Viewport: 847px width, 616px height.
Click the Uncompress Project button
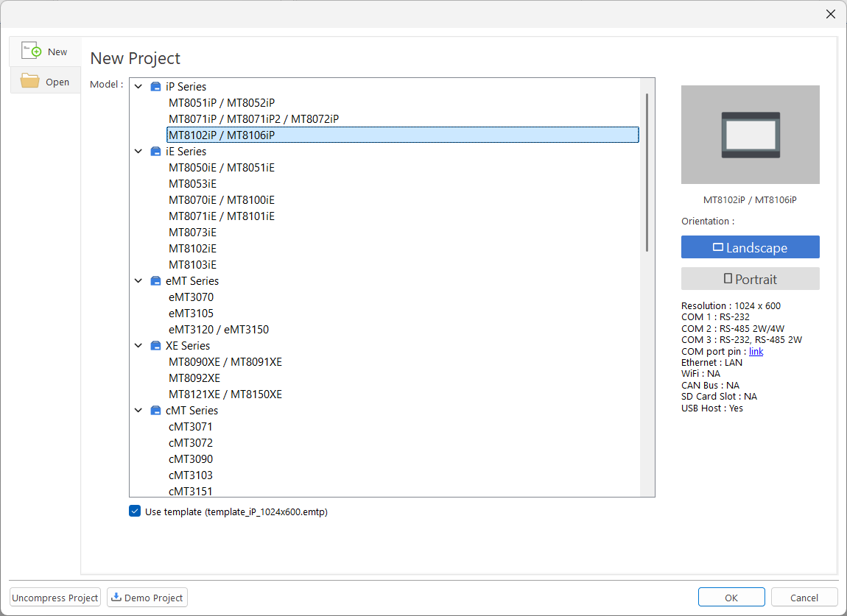pyautogui.click(x=55, y=598)
